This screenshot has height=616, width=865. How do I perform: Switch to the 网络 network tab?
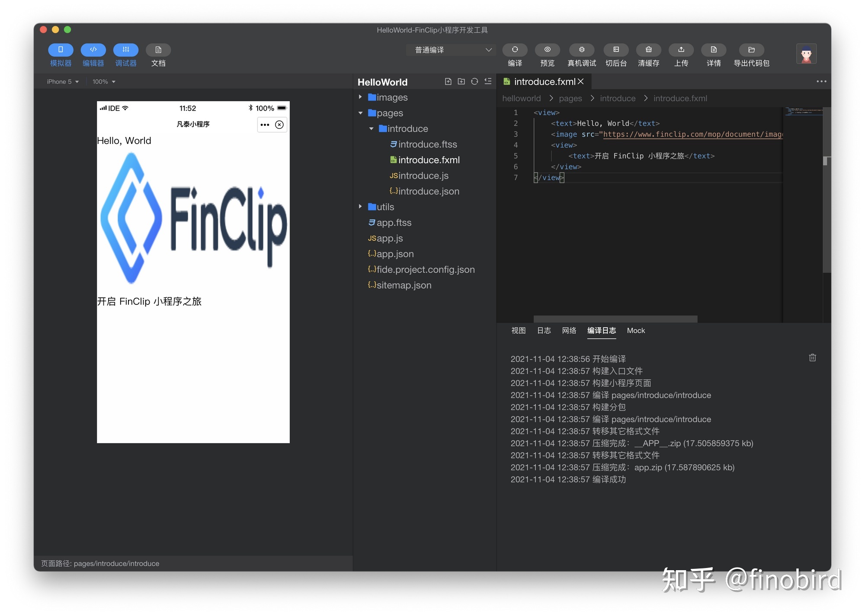click(x=569, y=331)
